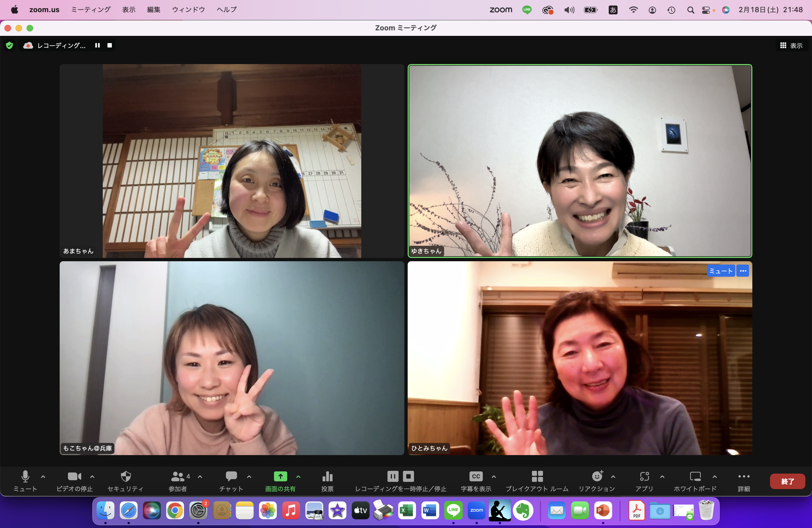Click the encryption green shield icon
This screenshot has width=812, height=528.
click(10, 45)
